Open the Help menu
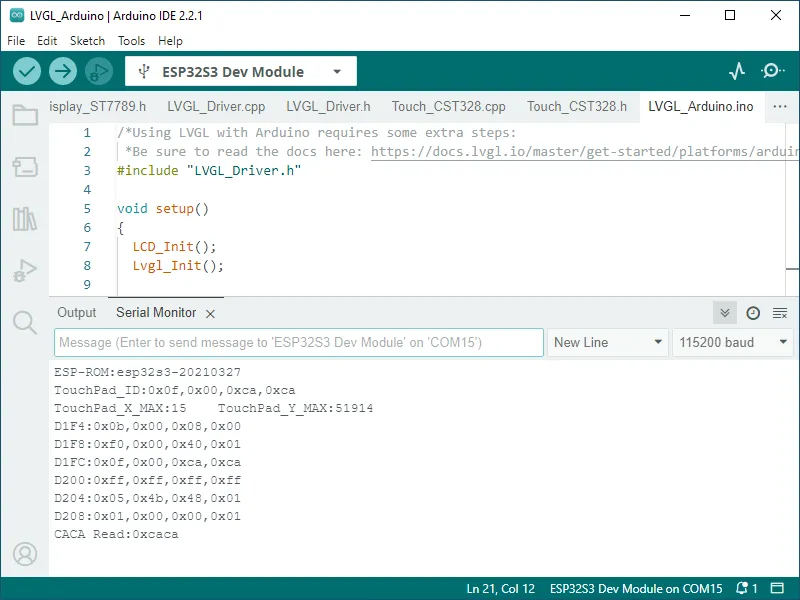Image resolution: width=800 pixels, height=600 pixels. 170,41
